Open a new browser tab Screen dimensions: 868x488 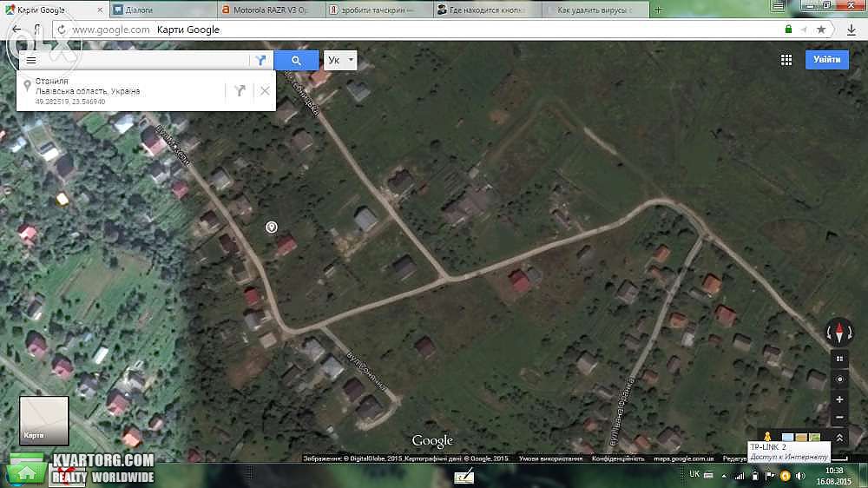click(x=658, y=10)
